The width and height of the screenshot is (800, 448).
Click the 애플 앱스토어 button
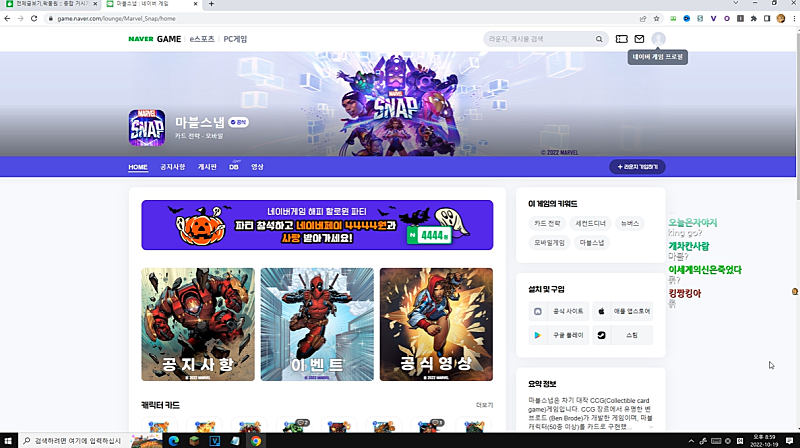pos(623,311)
